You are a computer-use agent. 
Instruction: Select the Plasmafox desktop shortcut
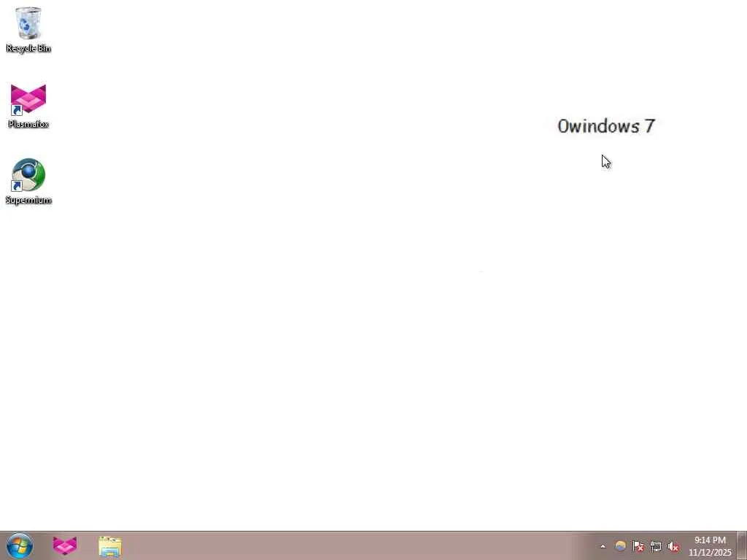pyautogui.click(x=28, y=106)
